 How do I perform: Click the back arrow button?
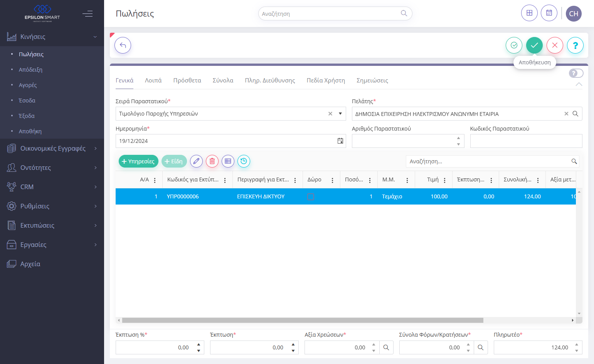[123, 45]
